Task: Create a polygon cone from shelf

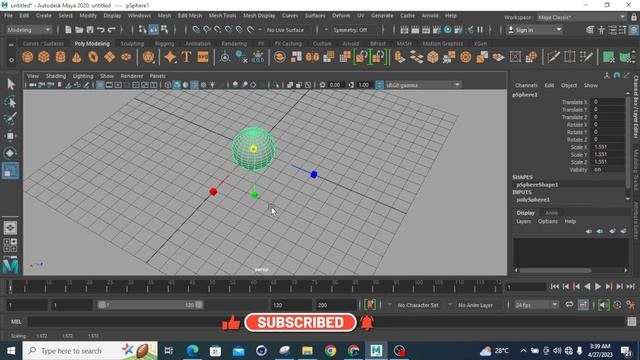Action: pyautogui.click(x=77, y=57)
